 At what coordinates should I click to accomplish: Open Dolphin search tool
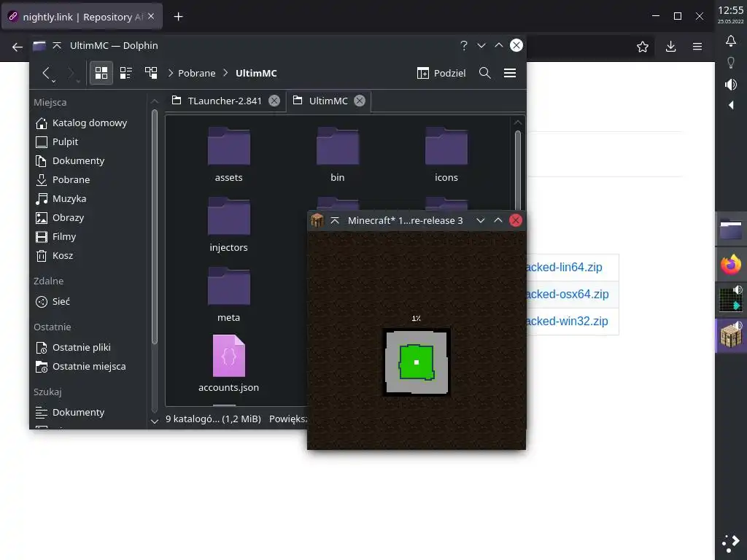(x=485, y=73)
